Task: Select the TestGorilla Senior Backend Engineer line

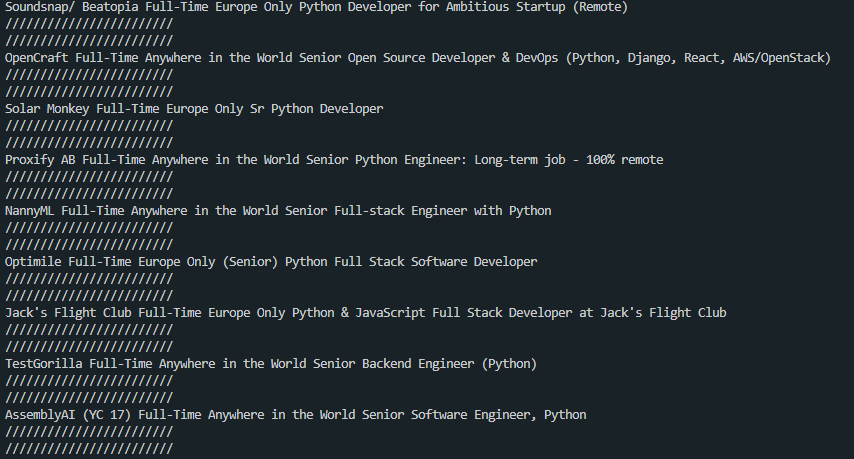Action: point(271,364)
